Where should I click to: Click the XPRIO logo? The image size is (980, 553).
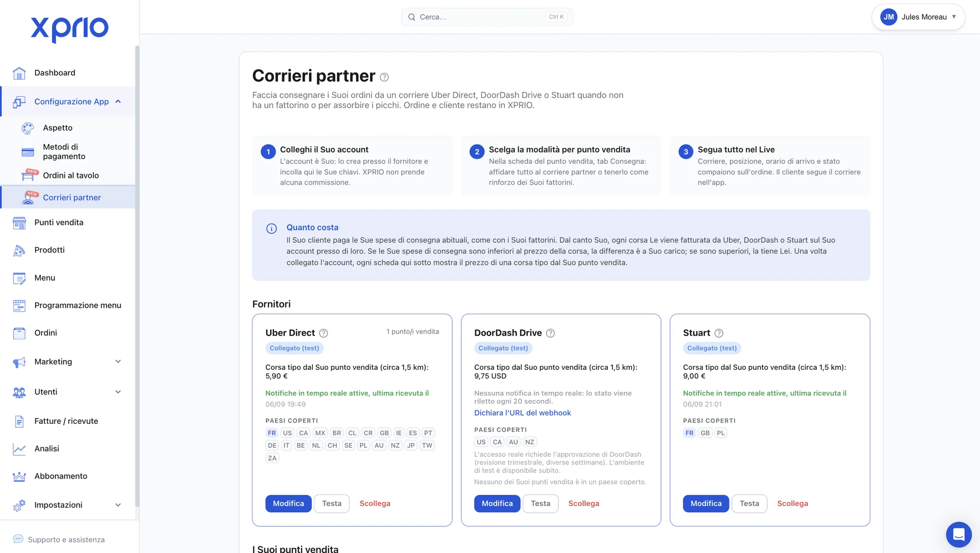click(69, 29)
